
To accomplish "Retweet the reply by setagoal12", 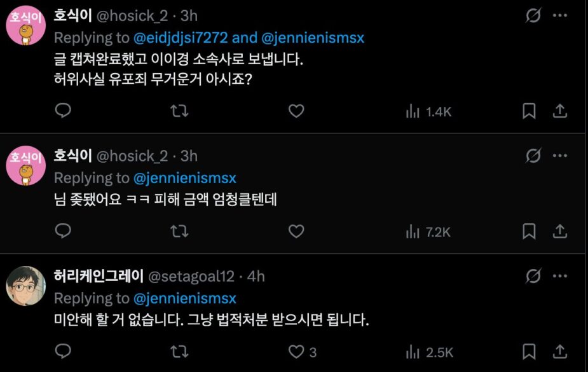I will (179, 350).
